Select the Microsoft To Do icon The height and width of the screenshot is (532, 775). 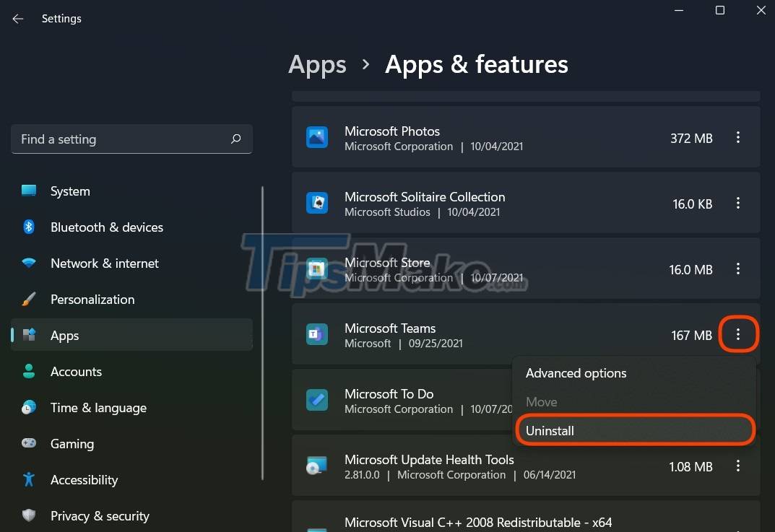click(318, 400)
